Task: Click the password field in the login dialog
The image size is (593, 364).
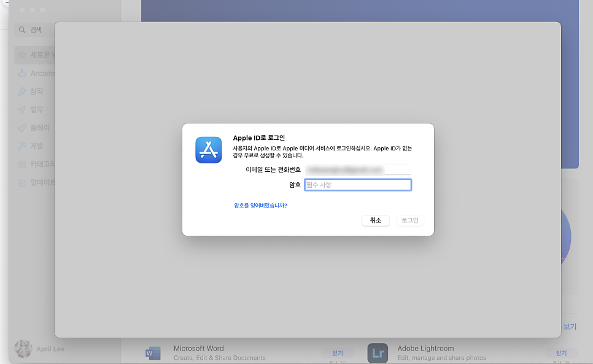Action: [358, 185]
